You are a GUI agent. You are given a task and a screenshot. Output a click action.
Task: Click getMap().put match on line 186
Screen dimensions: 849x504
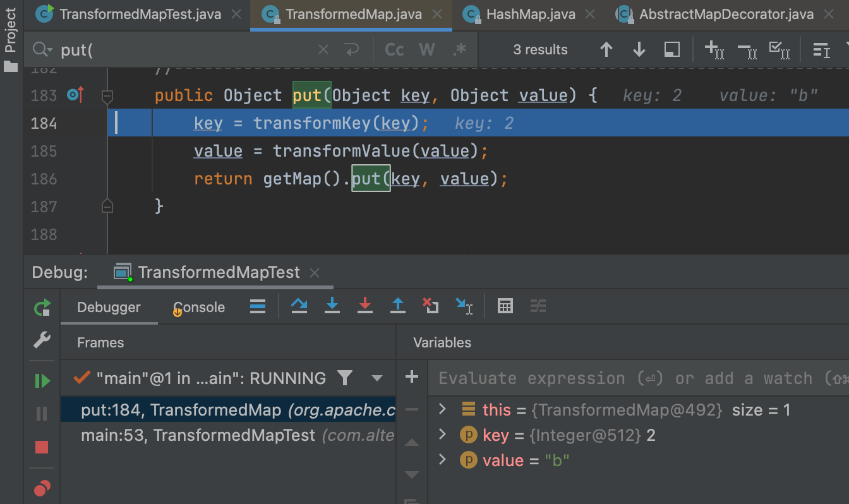371,179
